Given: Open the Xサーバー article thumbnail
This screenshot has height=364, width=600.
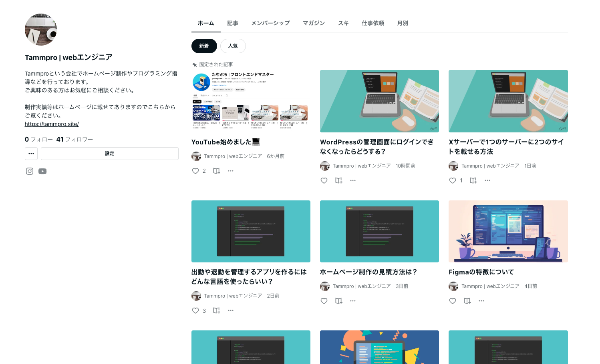Looking at the screenshot, I should (x=508, y=101).
